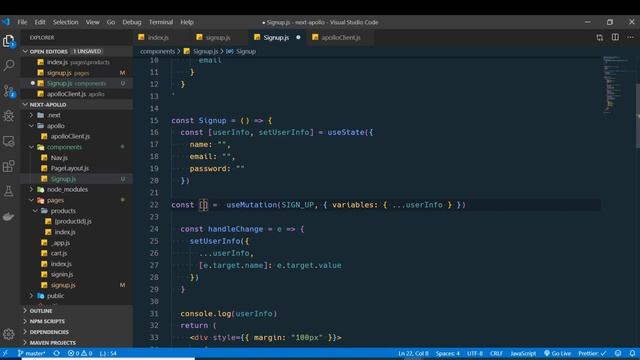Viewport: 640px width, 360px height.
Task: Click unsaved dot on Signup.js tab
Action: [298, 38]
